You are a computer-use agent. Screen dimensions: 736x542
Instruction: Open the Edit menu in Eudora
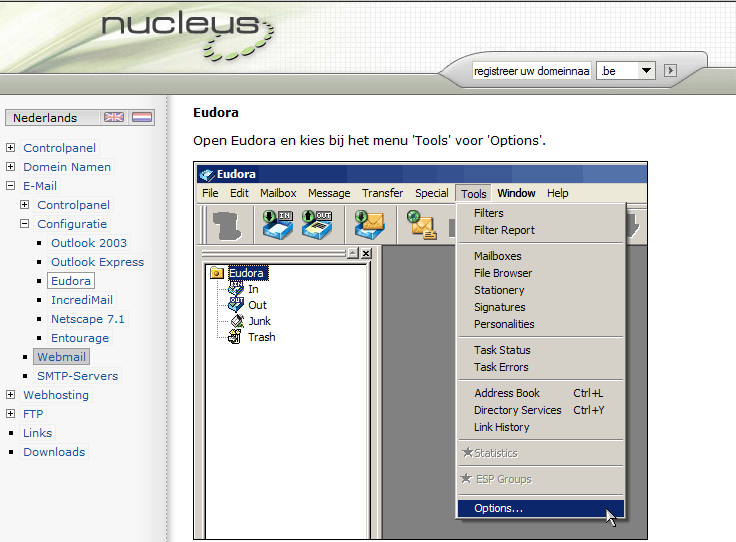pyautogui.click(x=239, y=193)
